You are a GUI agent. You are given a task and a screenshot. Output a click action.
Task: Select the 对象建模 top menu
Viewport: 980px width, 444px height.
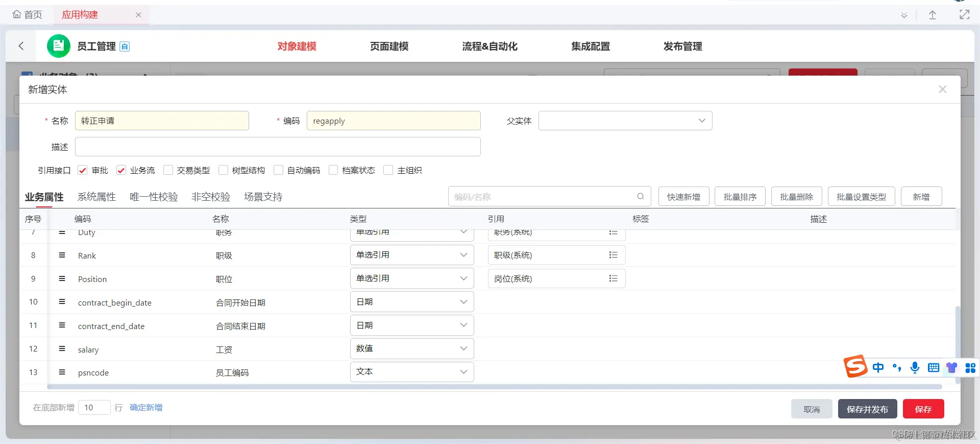tap(297, 46)
